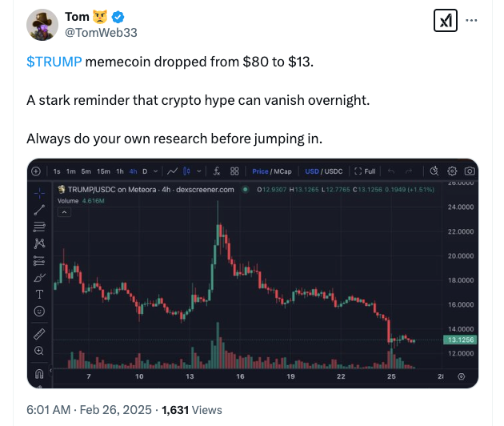Expand the timeframe interval dropdown
Screen dimensions: 504x426
[x=154, y=171]
